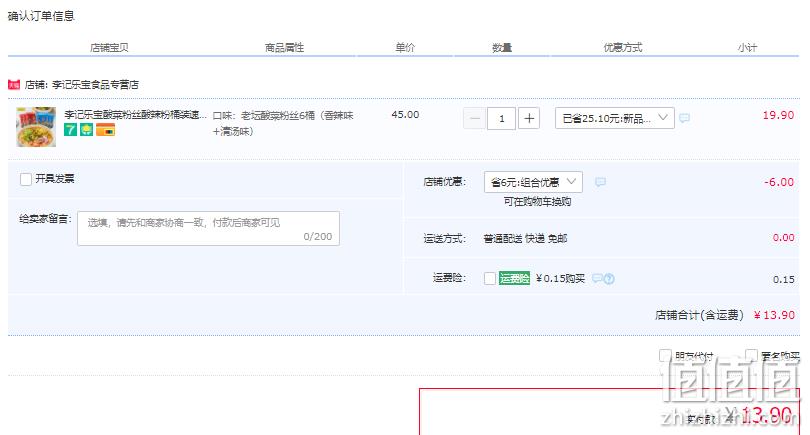Click the comment icon beside ¥0.15购买
This screenshot has width=810, height=435.
[597, 278]
